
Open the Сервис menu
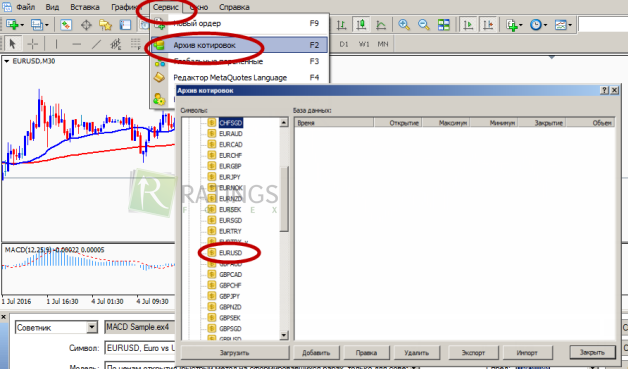tap(166, 7)
